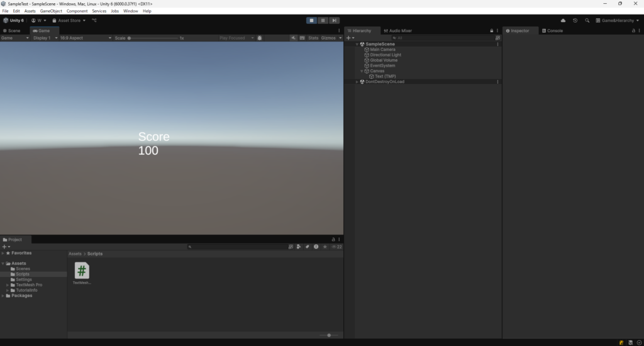
Task: Click the Gizmos button
Action: click(x=328, y=38)
